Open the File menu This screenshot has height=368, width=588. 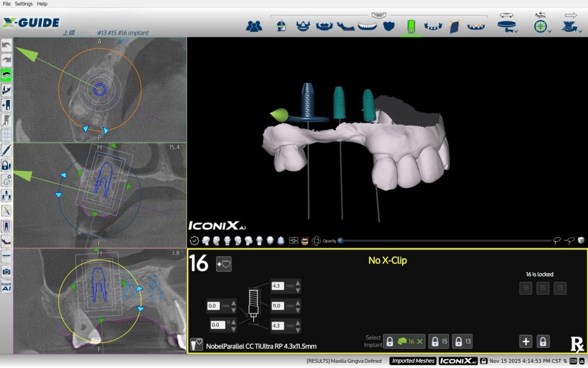(7, 3)
